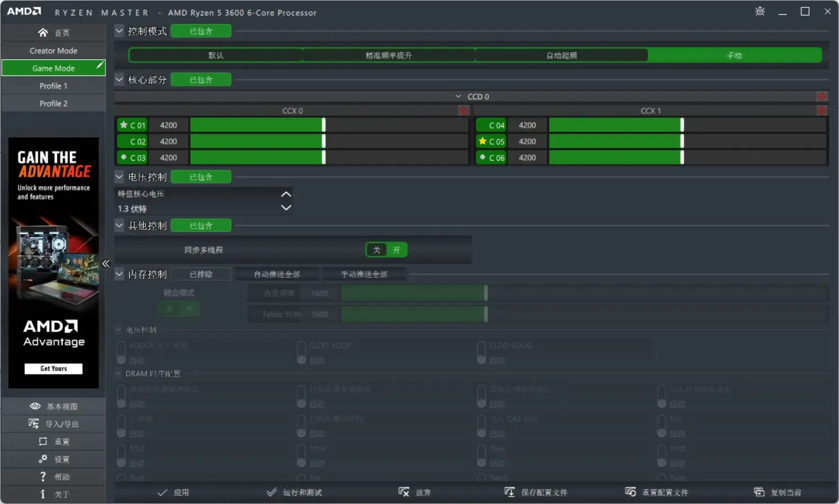Collapse sidebar with double-chevron icon
This screenshot has width=839, height=504.
tap(105, 263)
